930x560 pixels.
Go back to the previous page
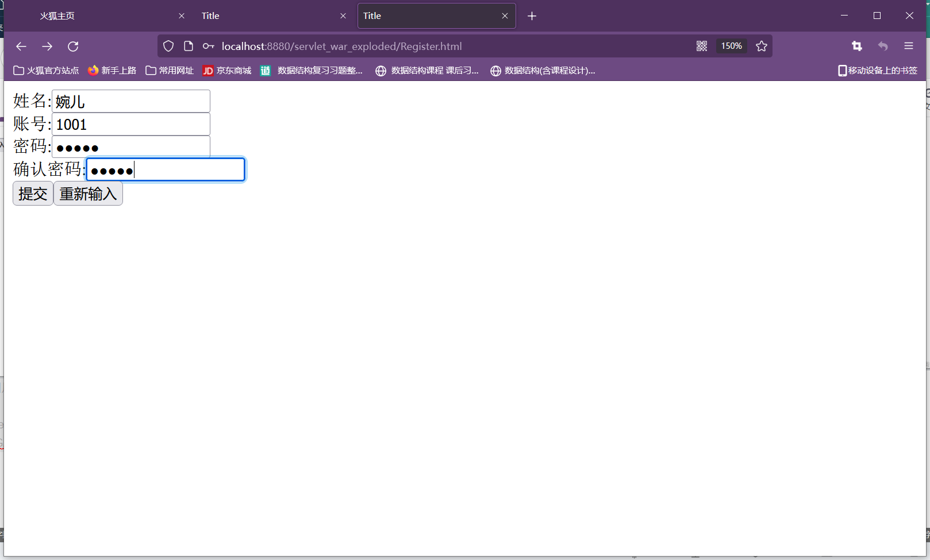tap(21, 47)
